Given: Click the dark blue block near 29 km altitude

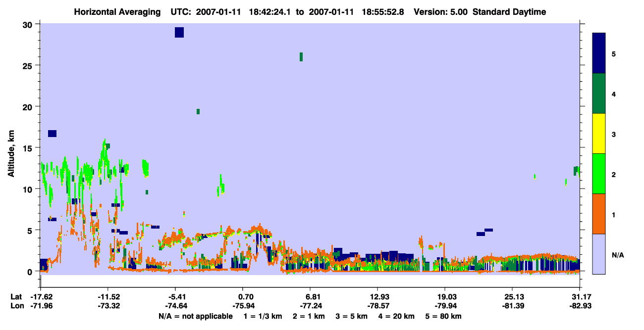Looking at the screenshot, I should (x=179, y=32).
